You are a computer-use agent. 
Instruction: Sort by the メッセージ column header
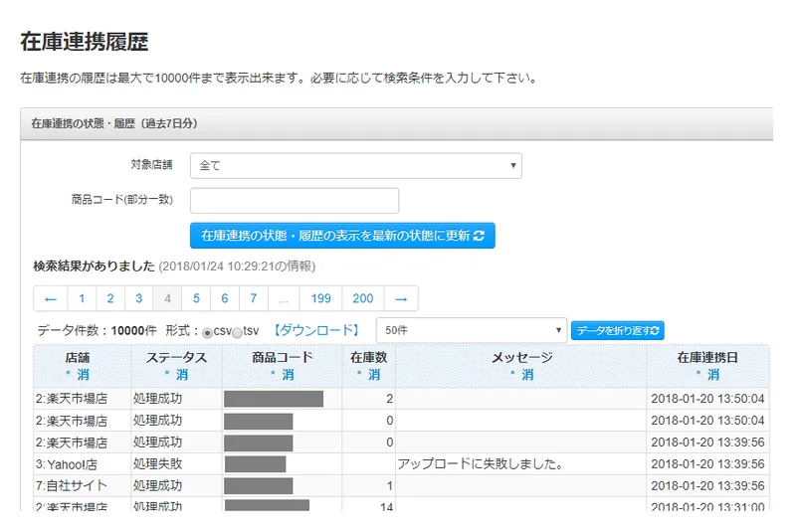pos(521,358)
